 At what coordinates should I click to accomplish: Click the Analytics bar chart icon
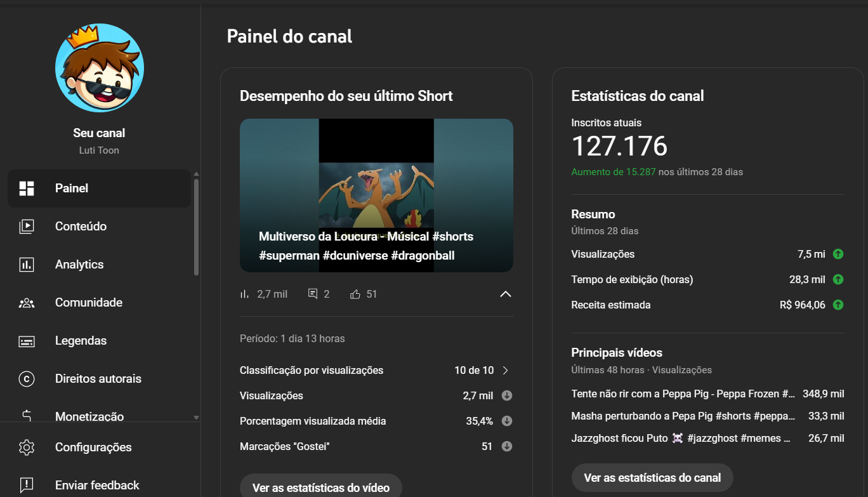[x=27, y=264]
